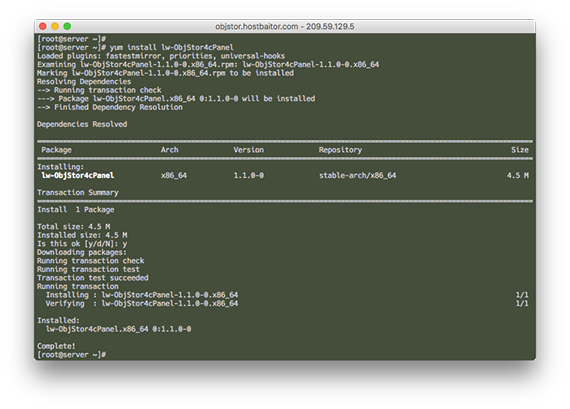Click the '4.5 M' size in the table row
Viewport: 570px width, 409px height.
click(518, 176)
